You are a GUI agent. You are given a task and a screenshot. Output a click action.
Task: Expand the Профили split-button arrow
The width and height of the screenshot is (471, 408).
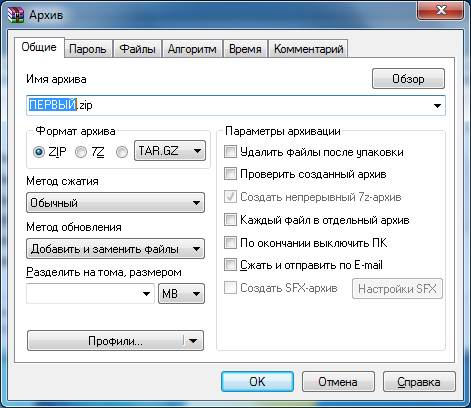(x=193, y=341)
